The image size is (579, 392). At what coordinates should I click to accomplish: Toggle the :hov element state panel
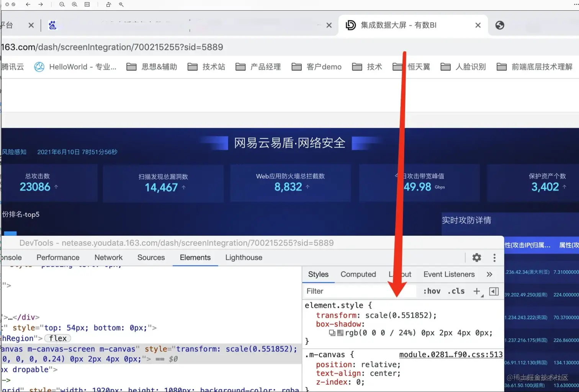pyautogui.click(x=432, y=291)
